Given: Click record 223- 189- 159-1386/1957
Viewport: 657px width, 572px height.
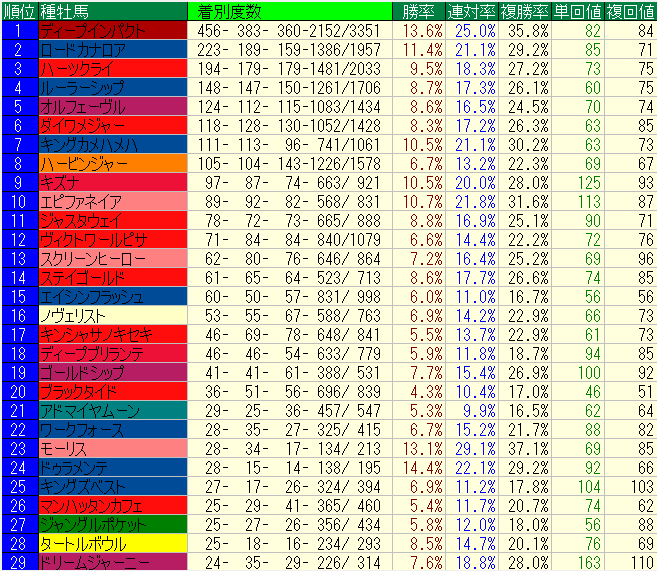Looking at the screenshot, I should click(x=290, y=49).
